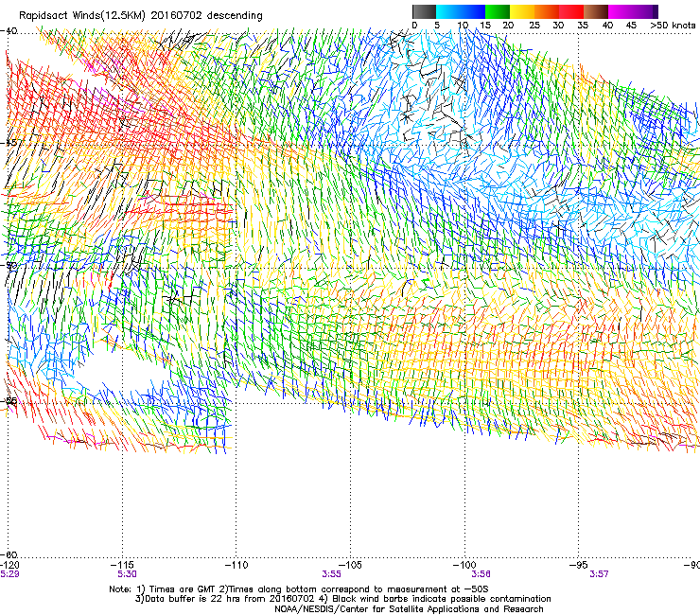Click the '5:29' purple time label
Viewport: 700px width, 615px height.
pyautogui.click(x=9, y=574)
